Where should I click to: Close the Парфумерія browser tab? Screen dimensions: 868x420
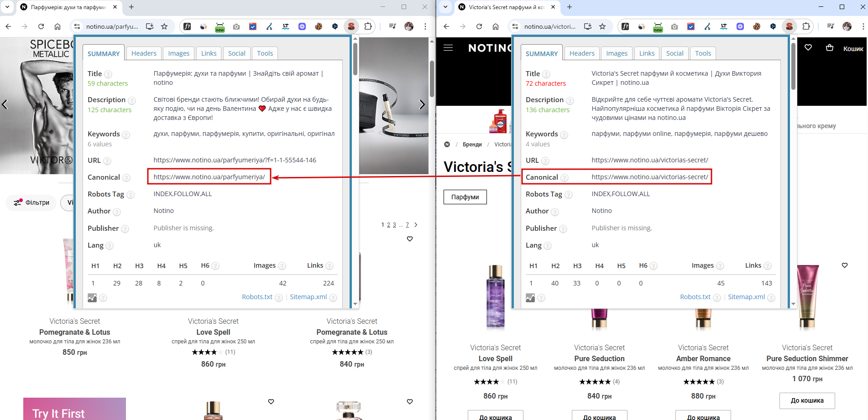coord(115,7)
